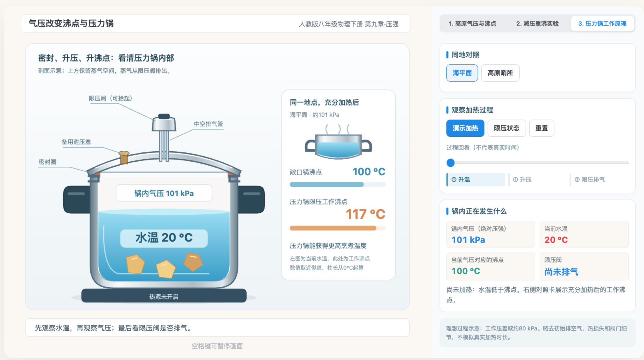Click the 当前气压对应的沸点 100 °C card
644x360 pixels.
coord(490,266)
